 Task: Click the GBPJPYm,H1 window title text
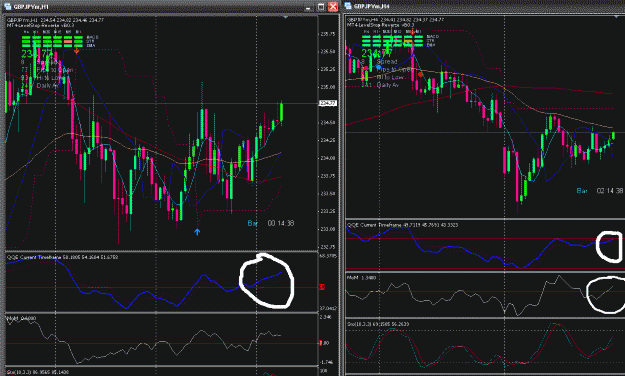click(31, 7)
